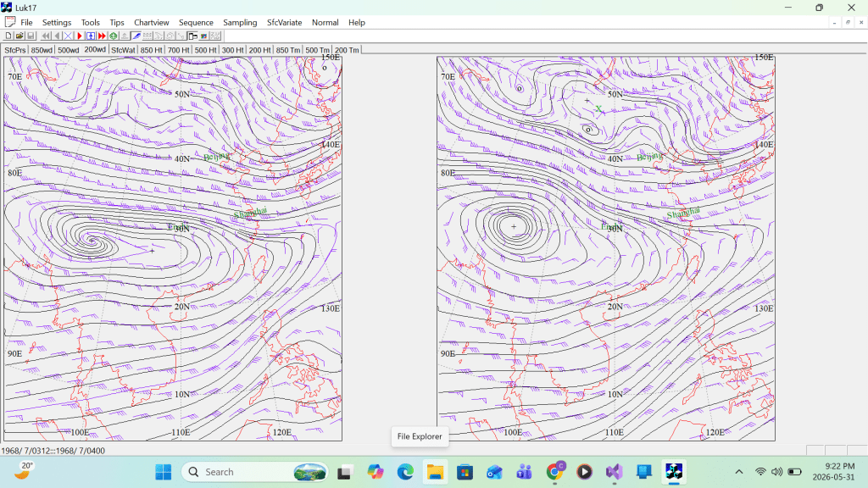The image size is (868, 488).
Task: Show hidden tray icons with the chevron
Action: (x=739, y=472)
